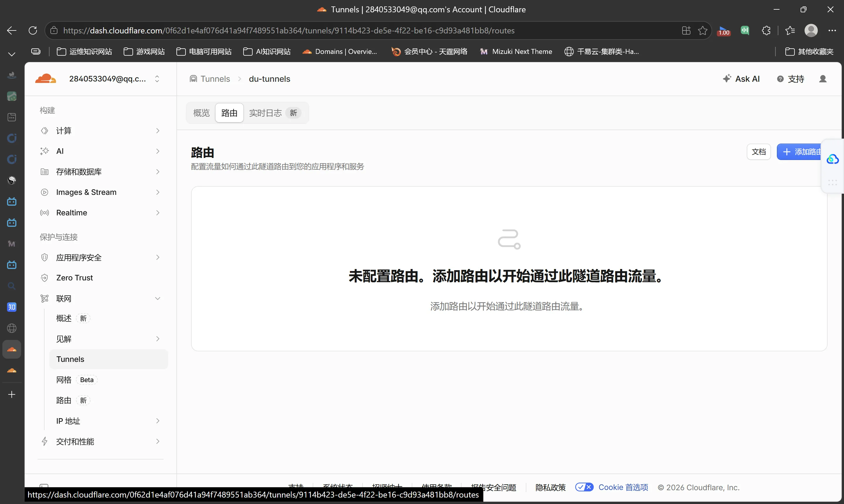Open the 隐私政策 footer link
The image size is (844, 504).
pyautogui.click(x=550, y=487)
